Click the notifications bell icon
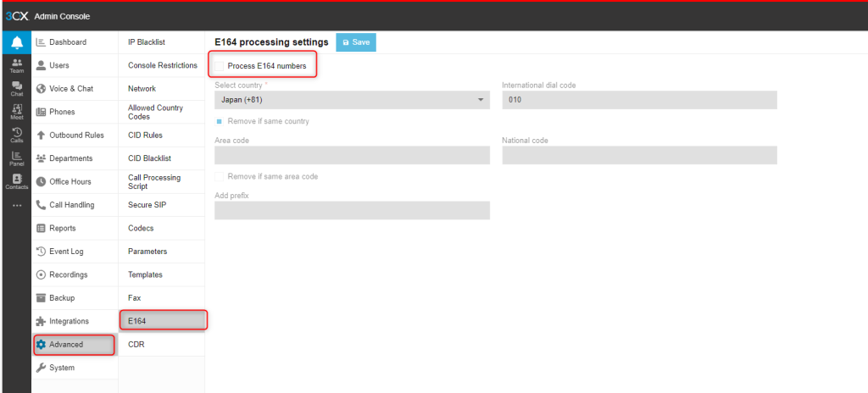Screen dimensions: 868x393 point(17,42)
